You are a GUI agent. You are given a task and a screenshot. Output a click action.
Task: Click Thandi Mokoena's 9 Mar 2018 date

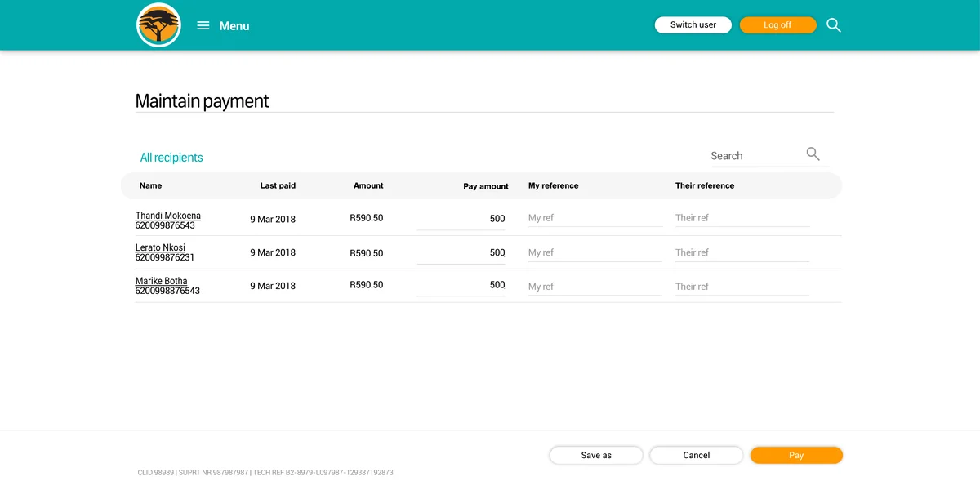[273, 219]
